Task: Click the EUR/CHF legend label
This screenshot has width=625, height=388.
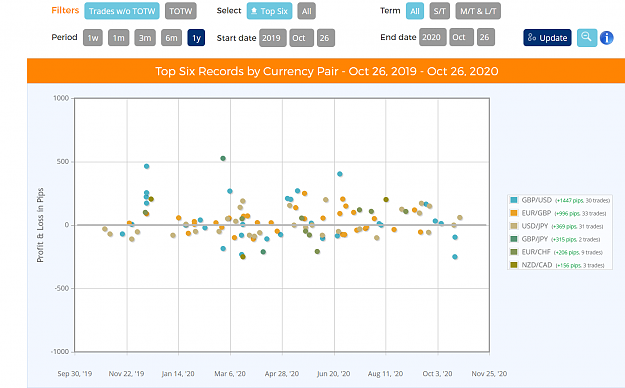Action: pyautogui.click(x=536, y=252)
